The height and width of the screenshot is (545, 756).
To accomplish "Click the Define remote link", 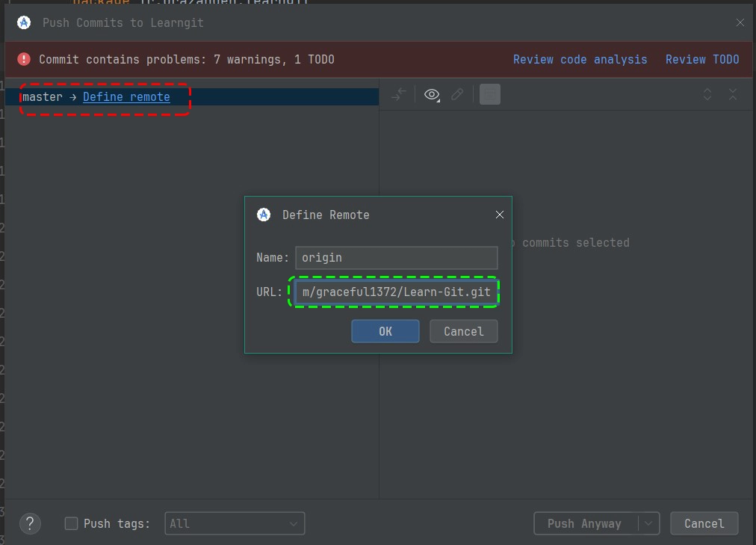I will [126, 97].
